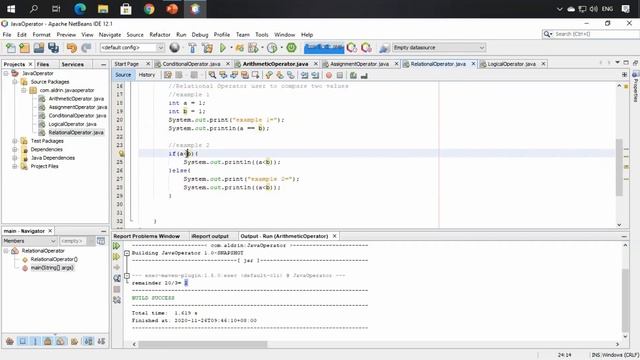Click the Output horizontal scrollbar thumb
Image resolution: width=640 pixels, height=360 pixels.
point(202,344)
